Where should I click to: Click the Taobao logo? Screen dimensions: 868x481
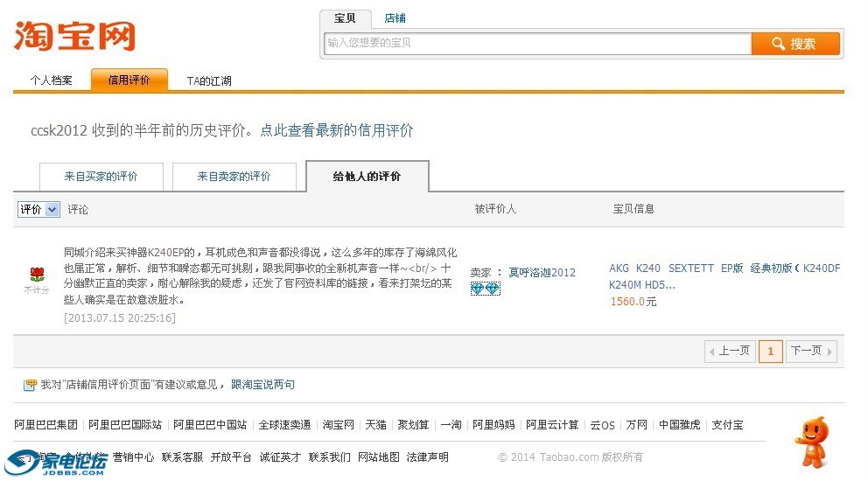click(x=75, y=36)
